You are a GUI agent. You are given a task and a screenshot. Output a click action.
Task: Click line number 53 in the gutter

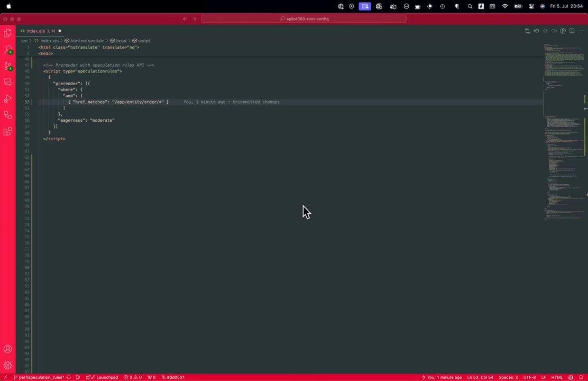(27, 102)
